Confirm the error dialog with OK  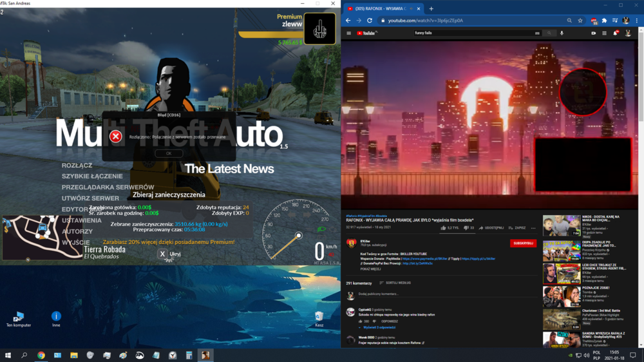pos(169,153)
